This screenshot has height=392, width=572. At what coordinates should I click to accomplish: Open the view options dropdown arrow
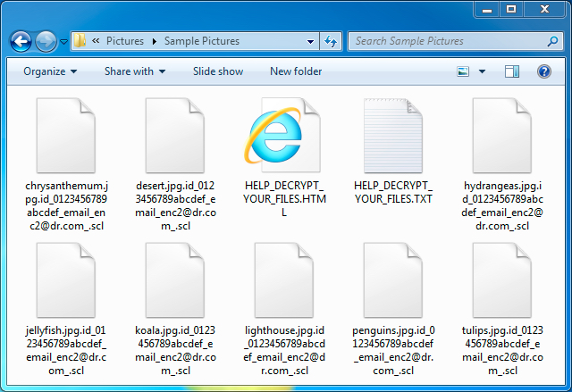[483, 71]
